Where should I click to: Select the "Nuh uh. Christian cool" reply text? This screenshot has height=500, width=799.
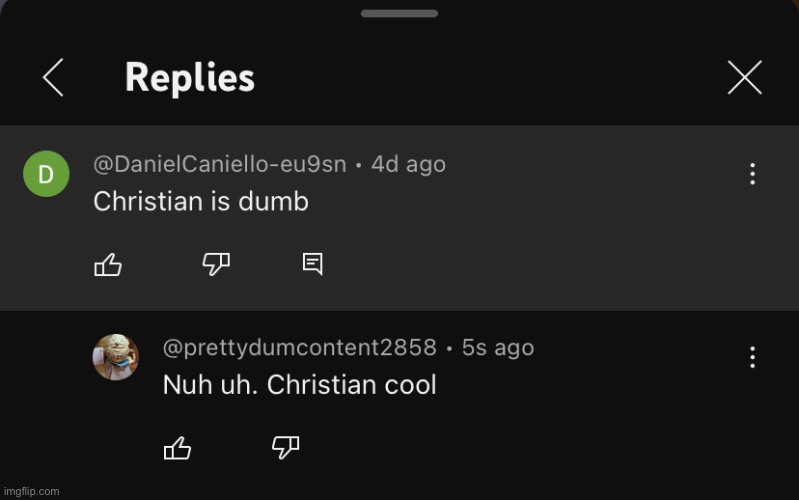tap(300, 385)
